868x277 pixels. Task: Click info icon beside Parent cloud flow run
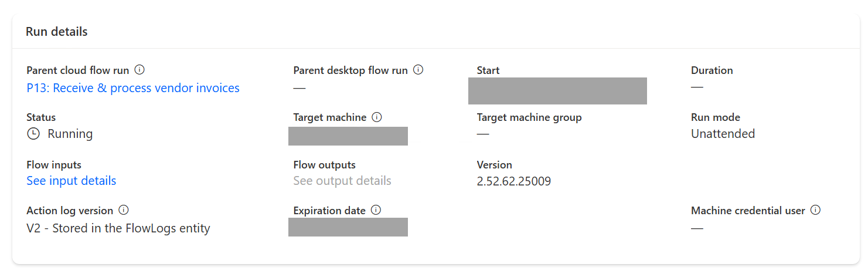pos(139,70)
